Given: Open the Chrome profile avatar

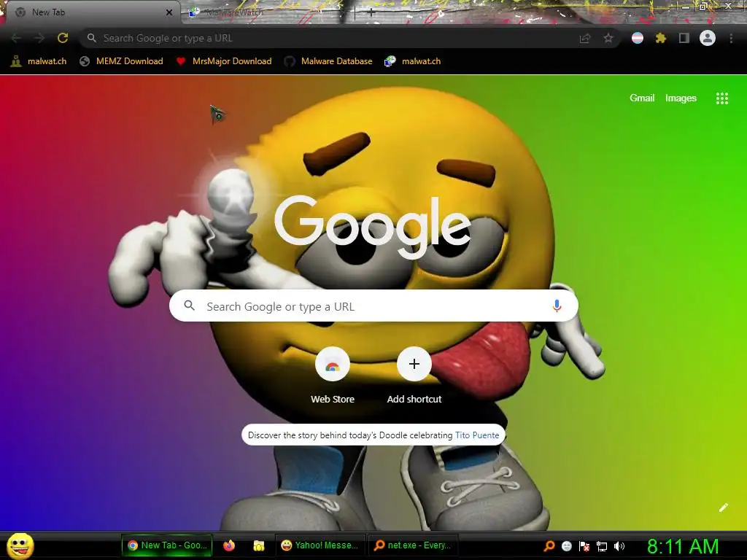Looking at the screenshot, I should [708, 38].
